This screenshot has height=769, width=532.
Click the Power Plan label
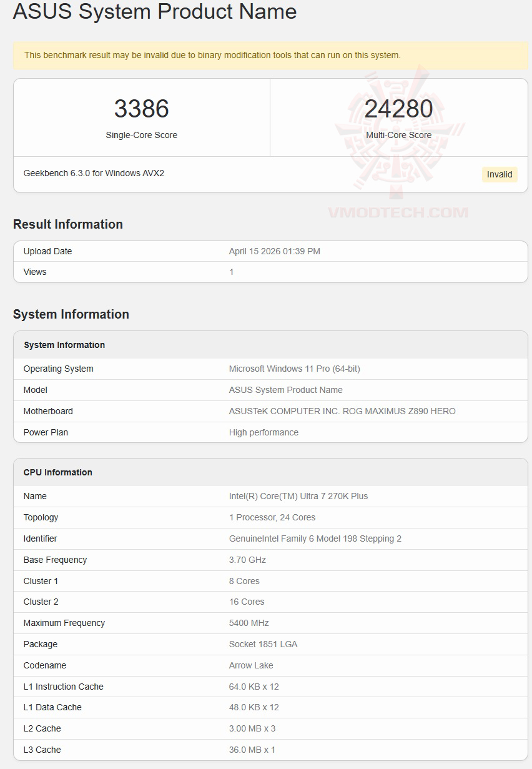46,432
